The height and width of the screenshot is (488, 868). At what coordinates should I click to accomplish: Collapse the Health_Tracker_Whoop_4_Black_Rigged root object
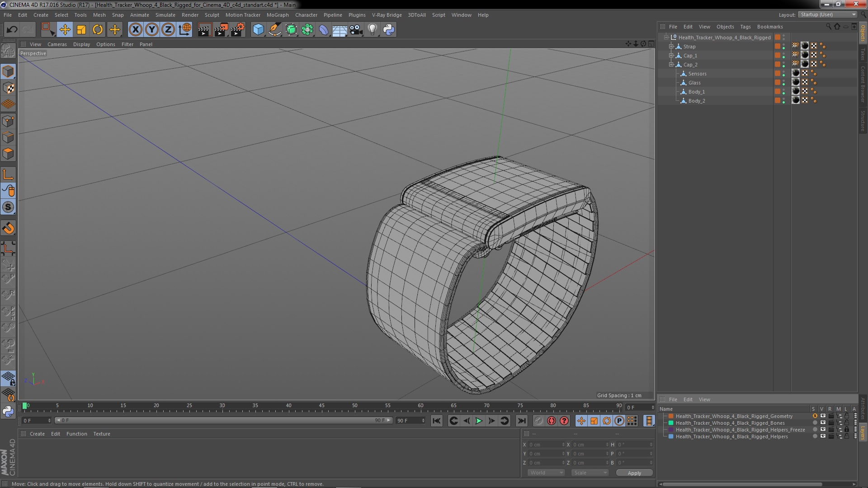point(666,38)
